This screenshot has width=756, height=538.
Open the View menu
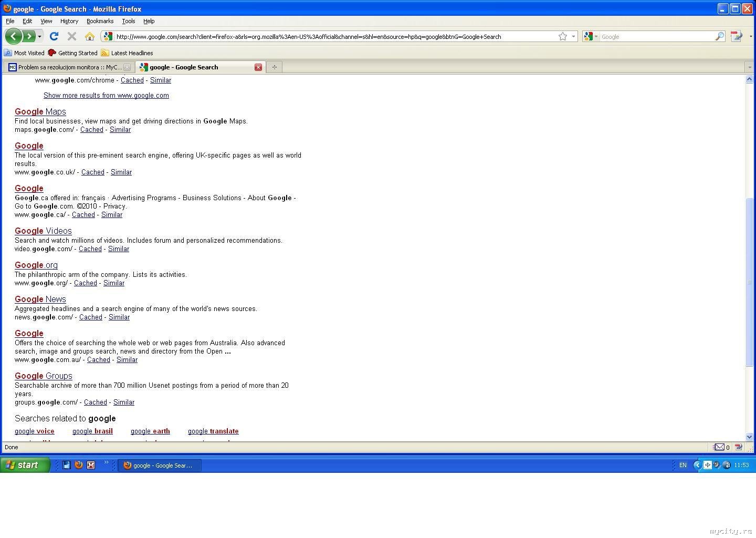[46, 21]
